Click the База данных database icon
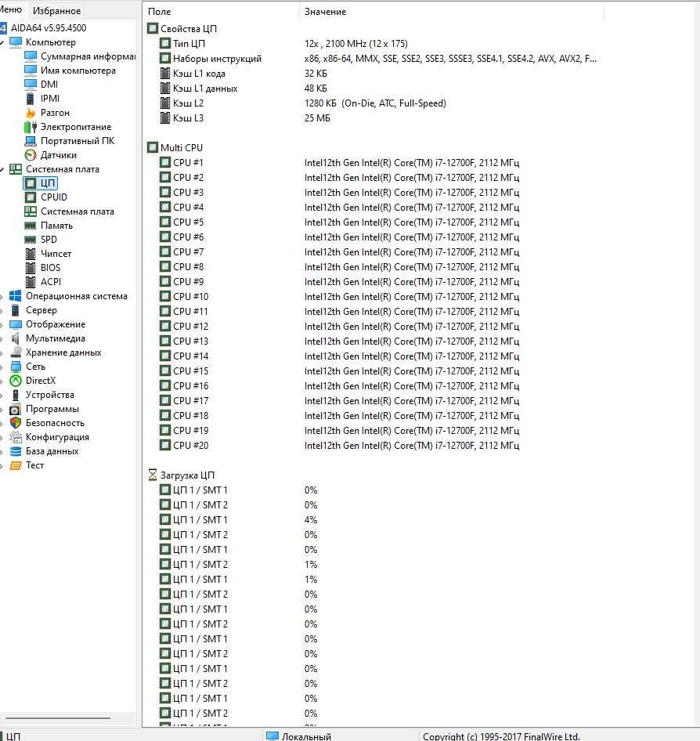700x741 pixels. 16,451
